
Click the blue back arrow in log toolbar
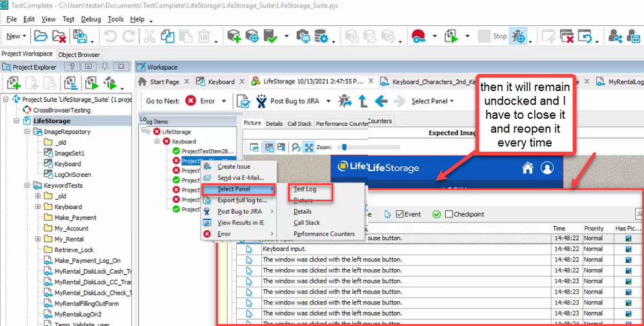pyautogui.click(x=381, y=101)
